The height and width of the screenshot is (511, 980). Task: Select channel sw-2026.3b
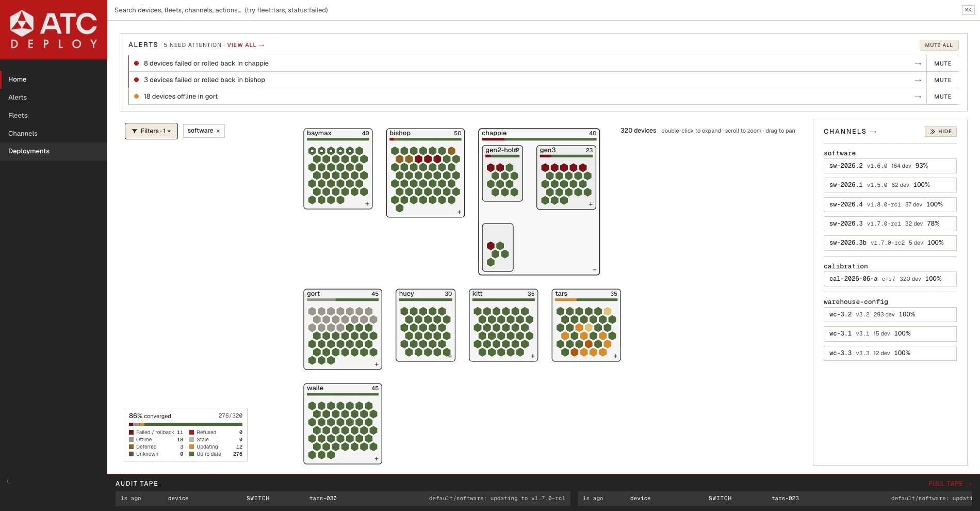click(890, 243)
